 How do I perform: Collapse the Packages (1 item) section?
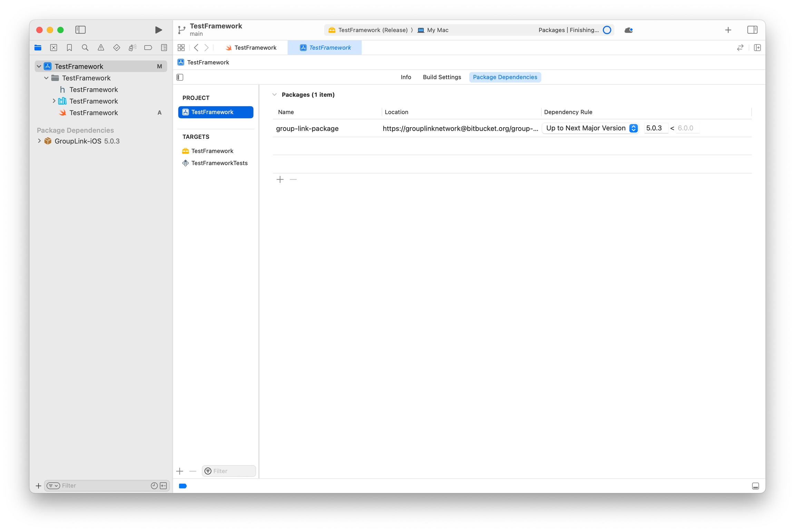coord(274,95)
